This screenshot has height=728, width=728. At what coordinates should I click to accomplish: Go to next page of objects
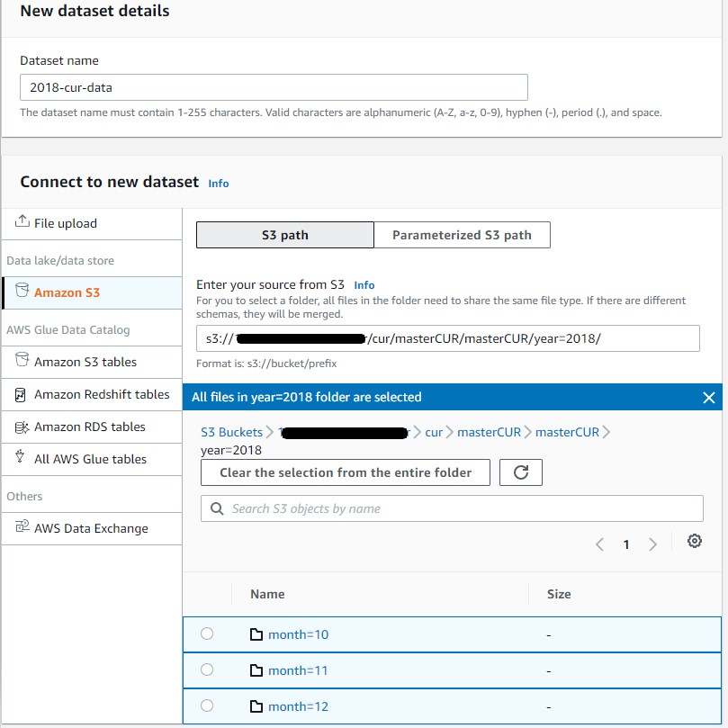(x=652, y=544)
